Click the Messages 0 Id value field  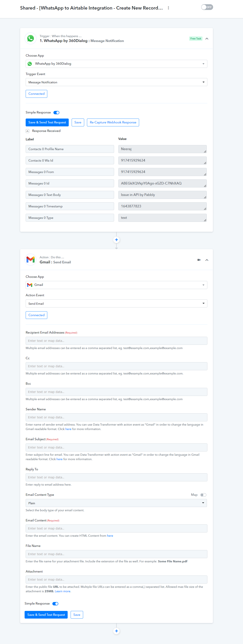click(162, 183)
